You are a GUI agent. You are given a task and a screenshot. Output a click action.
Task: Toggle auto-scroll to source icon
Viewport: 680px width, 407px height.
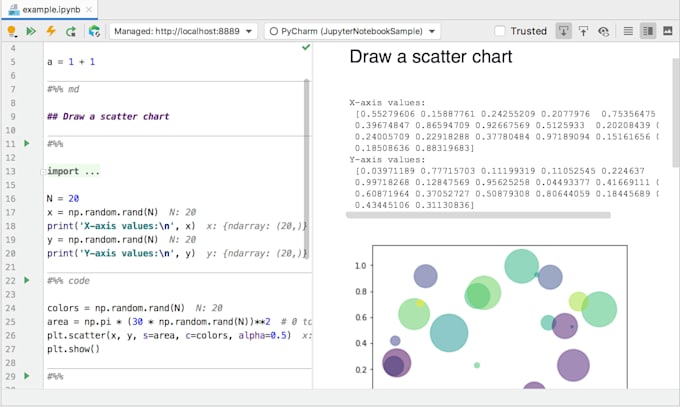[563, 31]
